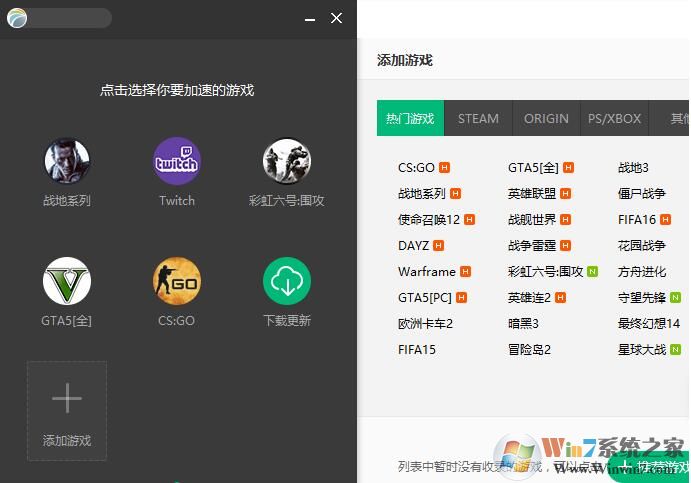The width and height of the screenshot is (691, 483).
Task: Add 战地系列 from the list
Action: pyautogui.click(x=422, y=193)
